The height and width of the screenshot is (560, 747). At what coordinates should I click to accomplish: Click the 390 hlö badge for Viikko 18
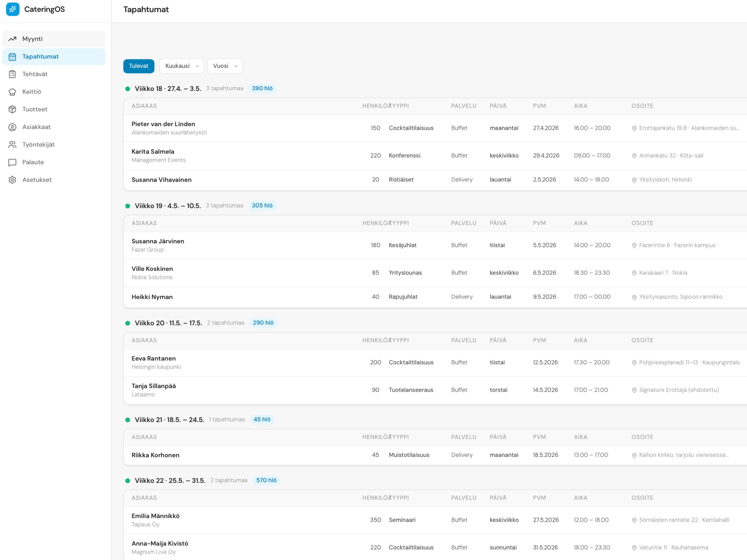tap(262, 88)
